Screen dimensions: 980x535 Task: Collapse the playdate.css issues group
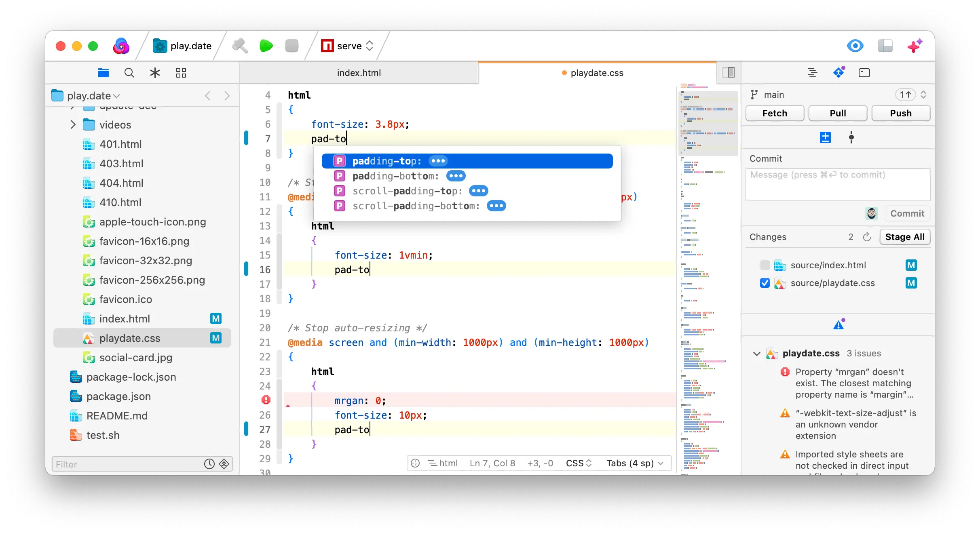pyautogui.click(x=756, y=354)
